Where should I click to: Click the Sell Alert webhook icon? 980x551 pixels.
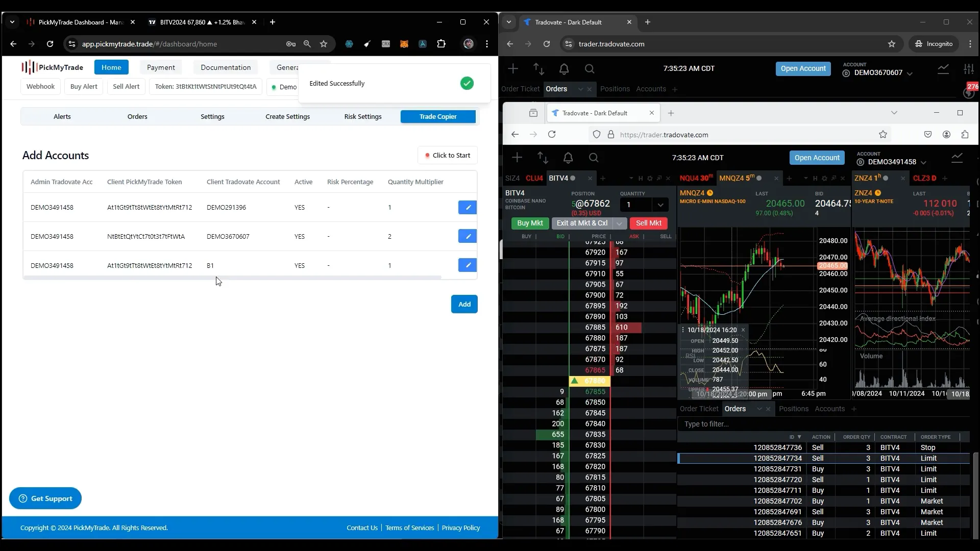click(127, 86)
